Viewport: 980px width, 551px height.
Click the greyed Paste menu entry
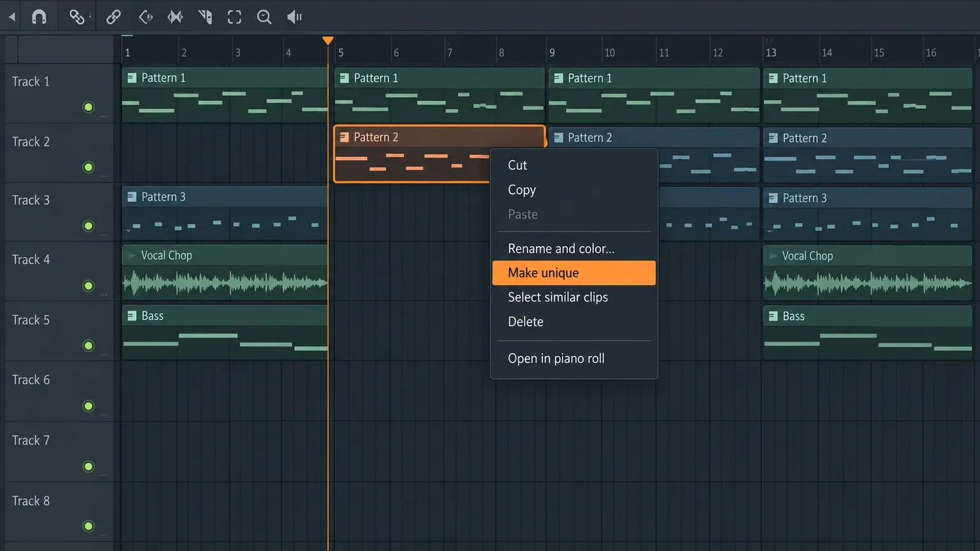[574, 214]
